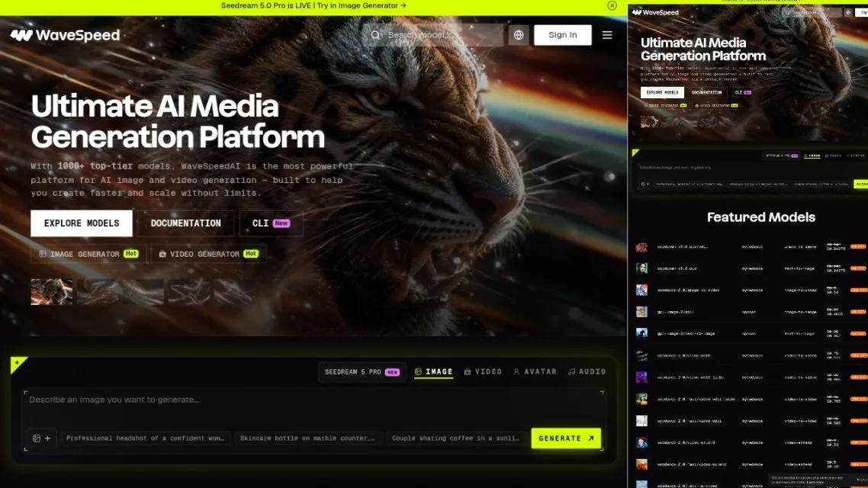
Task: Switch to the Avatar tab
Action: tap(535, 372)
